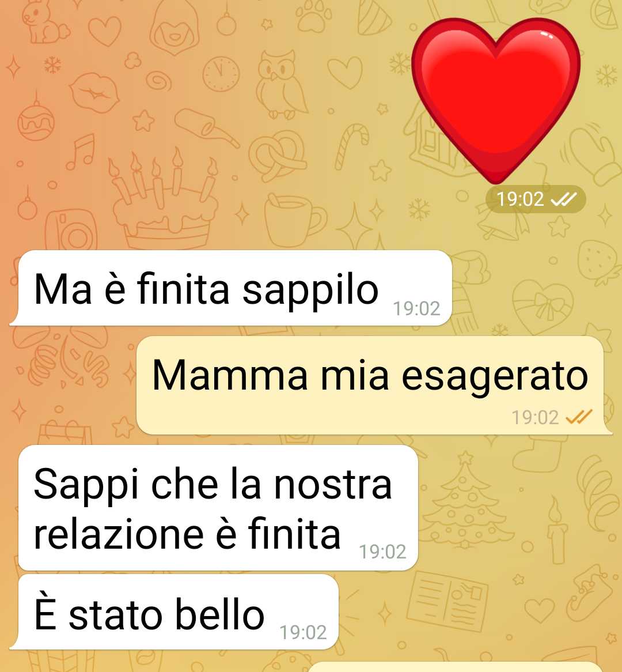The image size is (622, 672).
Task: Click the 19:02 time in the "Mamma mia esagerato" bubble
Action: click(x=536, y=417)
